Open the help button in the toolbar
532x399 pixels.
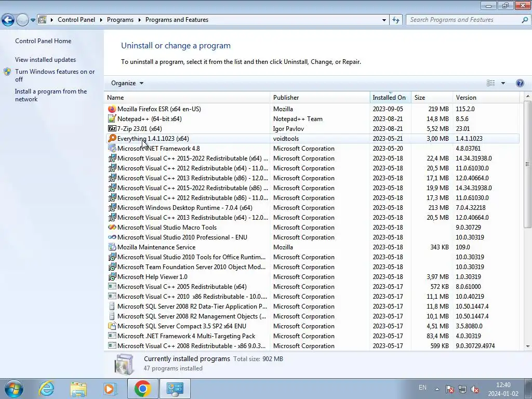[x=520, y=83]
